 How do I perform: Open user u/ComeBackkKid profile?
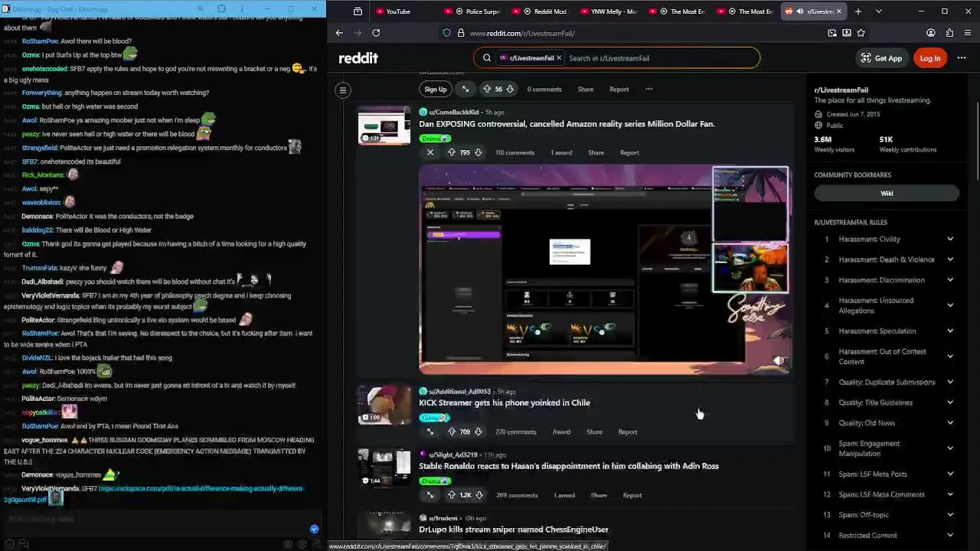454,112
